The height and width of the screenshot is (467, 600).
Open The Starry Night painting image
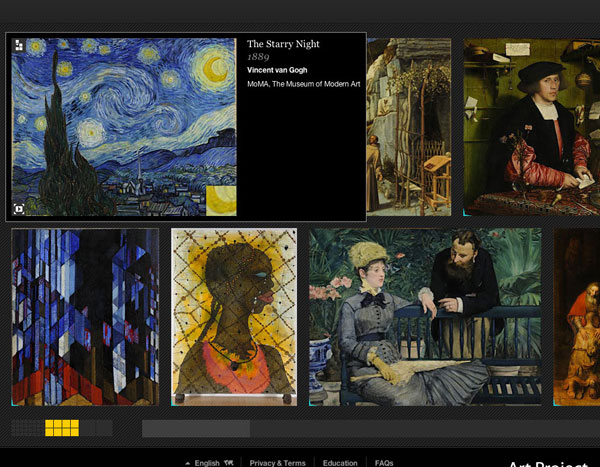click(124, 127)
